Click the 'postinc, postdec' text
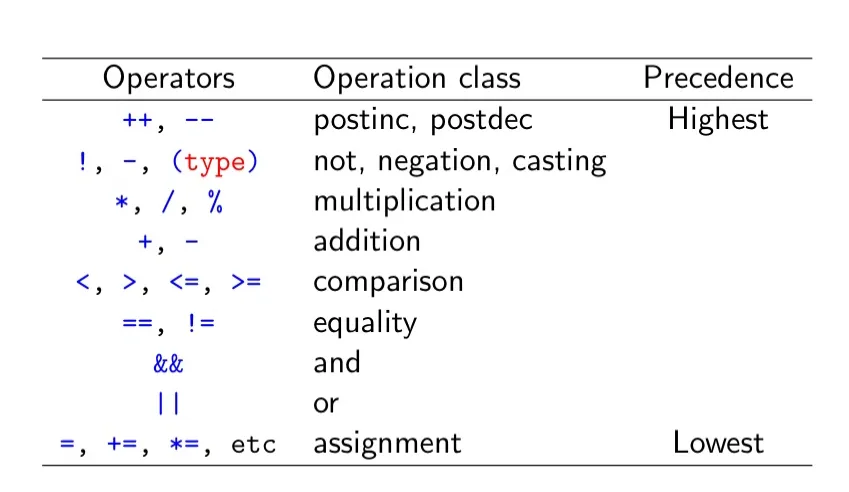The height and width of the screenshot is (492, 849). tap(423, 120)
